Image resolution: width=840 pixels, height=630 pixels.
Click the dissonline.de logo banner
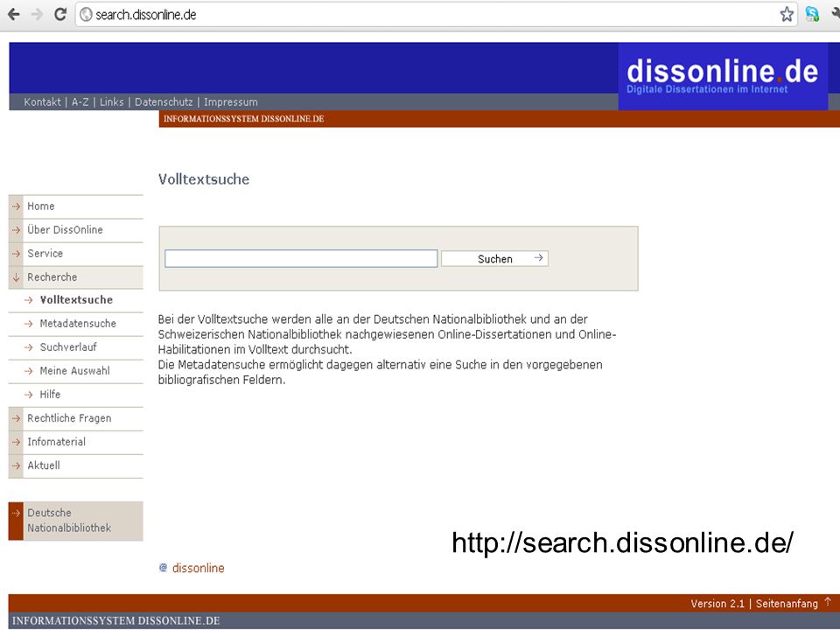(x=723, y=76)
